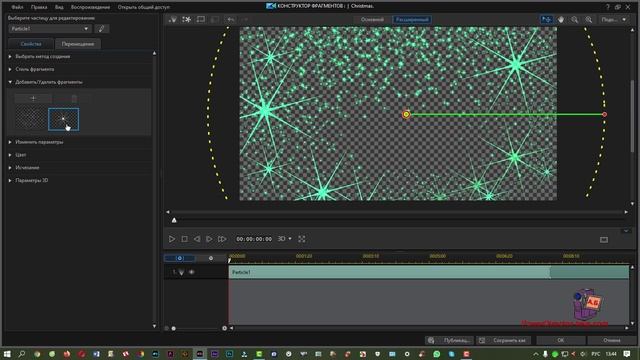Click the background image icon in toolbar
Screen dimensions: 640x360
pos(200,19)
